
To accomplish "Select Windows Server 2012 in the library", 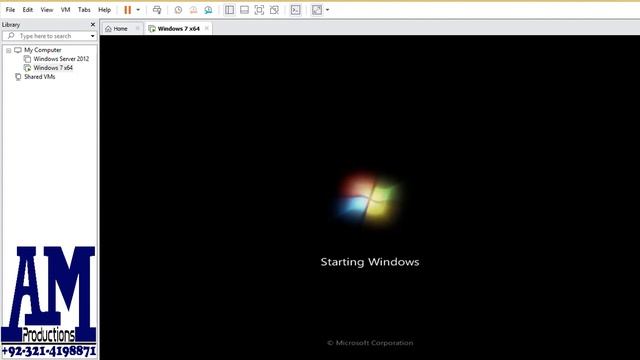I will point(61,59).
